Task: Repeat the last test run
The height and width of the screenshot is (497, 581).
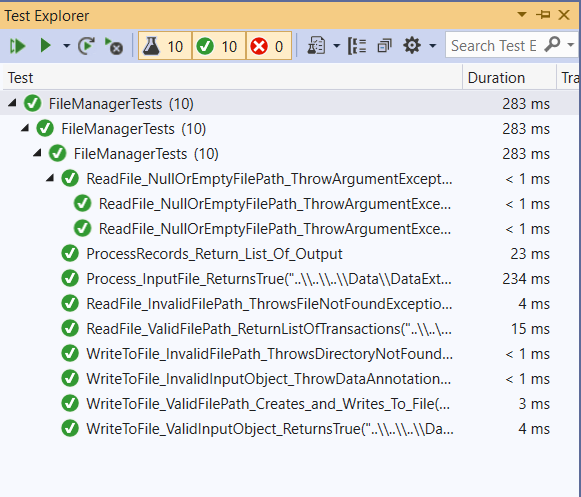Action: tap(87, 46)
